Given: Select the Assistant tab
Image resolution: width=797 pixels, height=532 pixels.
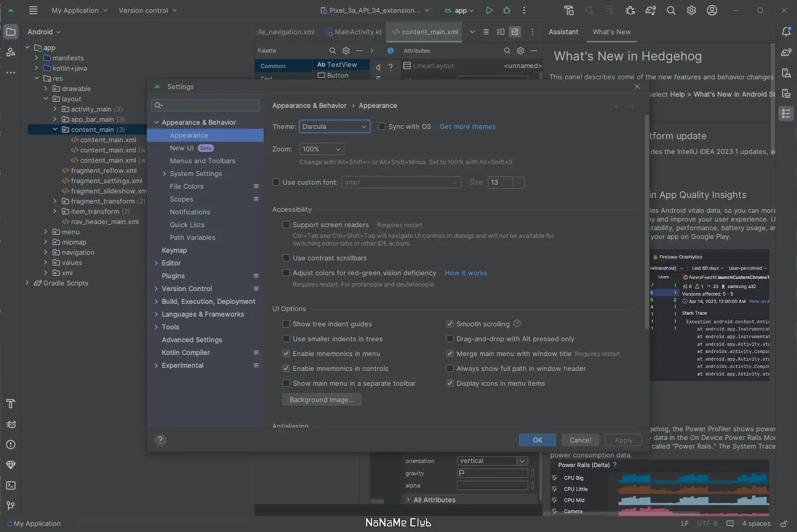Looking at the screenshot, I should click(563, 32).
